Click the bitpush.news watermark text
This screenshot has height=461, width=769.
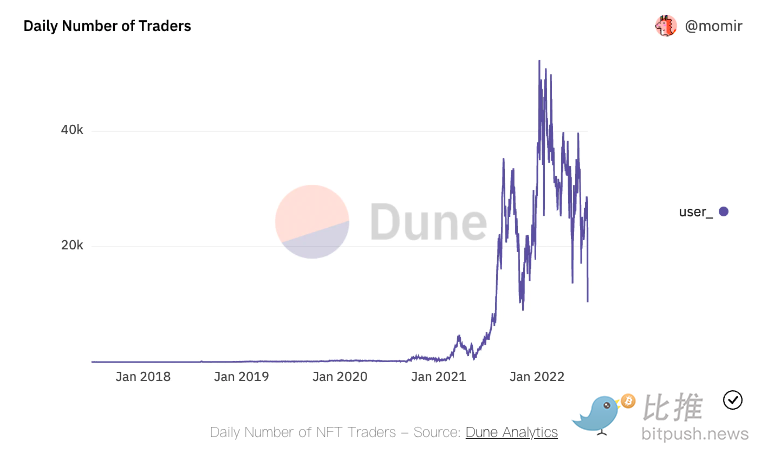pos(697,434)
